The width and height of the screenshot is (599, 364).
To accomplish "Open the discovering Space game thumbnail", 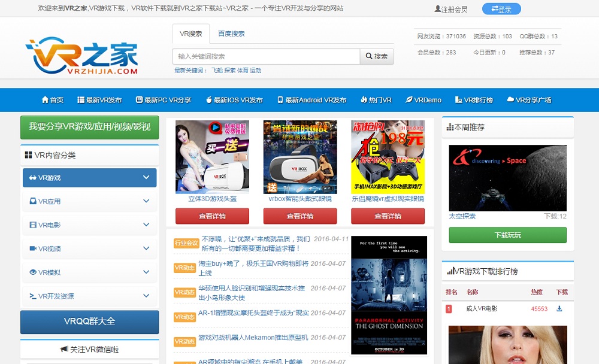I will (508, 178).
